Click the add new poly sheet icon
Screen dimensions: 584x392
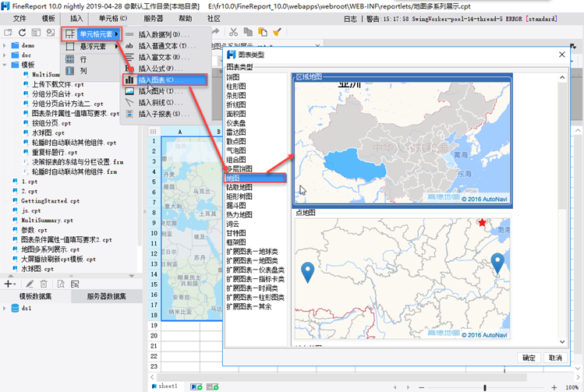pyautogui.click(x=213, y=387)
